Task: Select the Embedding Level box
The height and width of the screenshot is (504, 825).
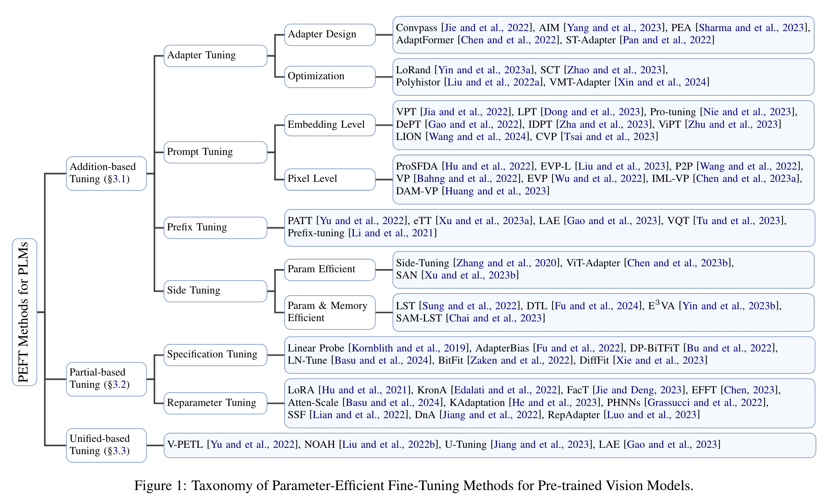Action: point(329,125)
